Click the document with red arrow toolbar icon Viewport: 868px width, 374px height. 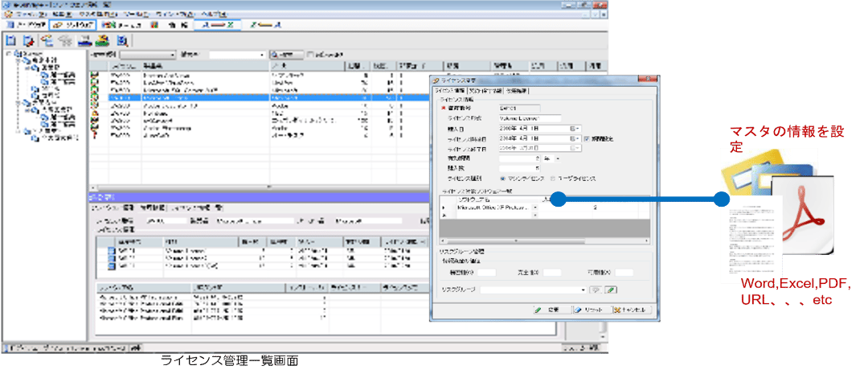click(28, 40)
